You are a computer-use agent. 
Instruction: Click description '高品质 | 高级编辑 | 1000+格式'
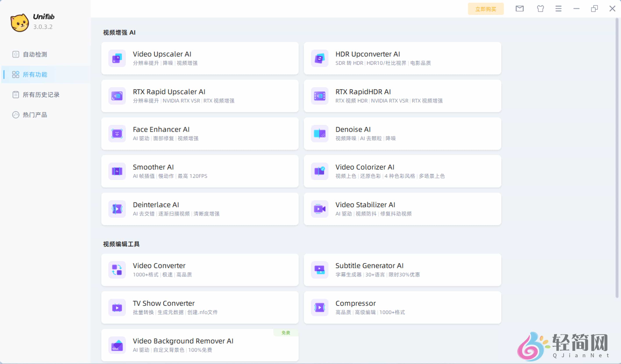pos(370,312)
